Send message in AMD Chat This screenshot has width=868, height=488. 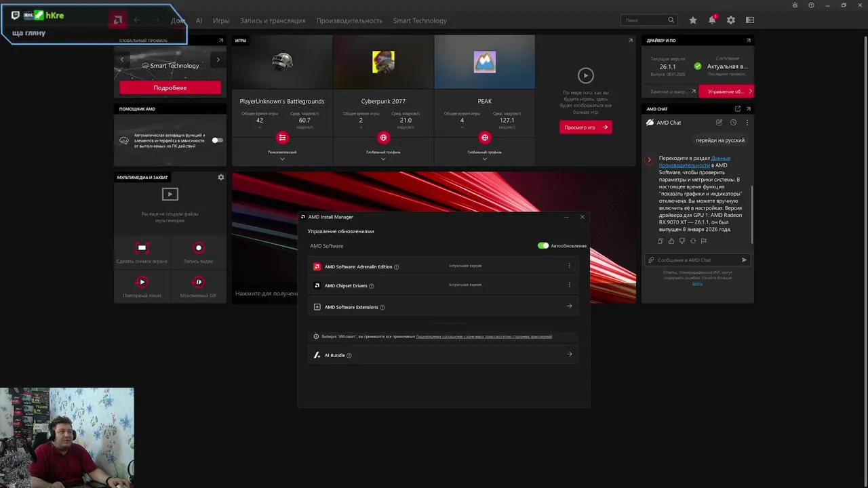(x=744, y=260)
